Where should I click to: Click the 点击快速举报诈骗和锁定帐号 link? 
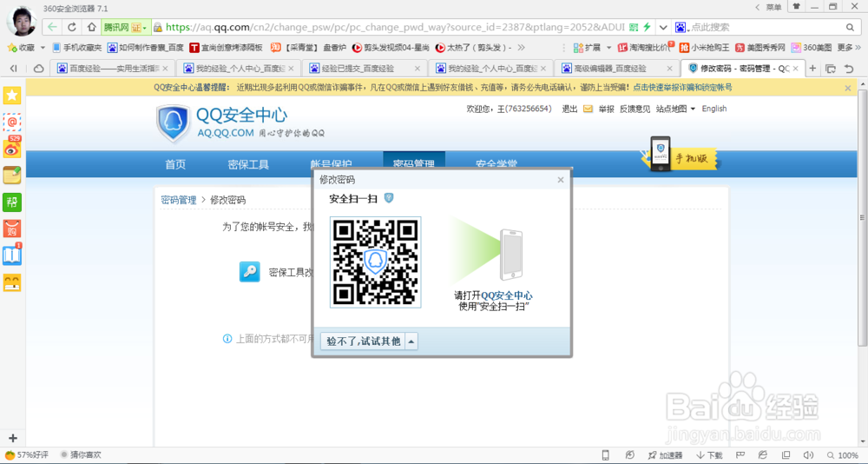coord(682,88)
